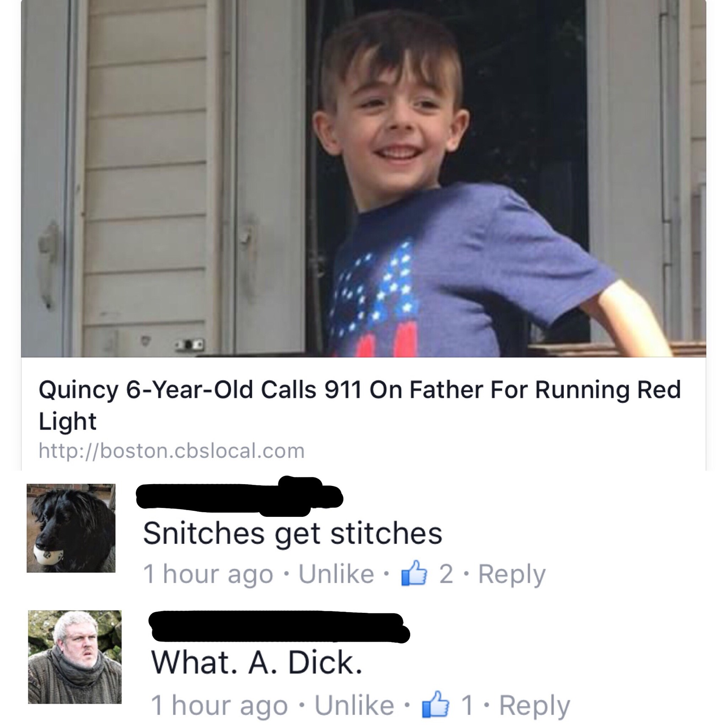The width and height of the screenshot is (728, 728).
Task: Unlike the 'Snitches get stitches' comment
Action: (x=336, y=574)
